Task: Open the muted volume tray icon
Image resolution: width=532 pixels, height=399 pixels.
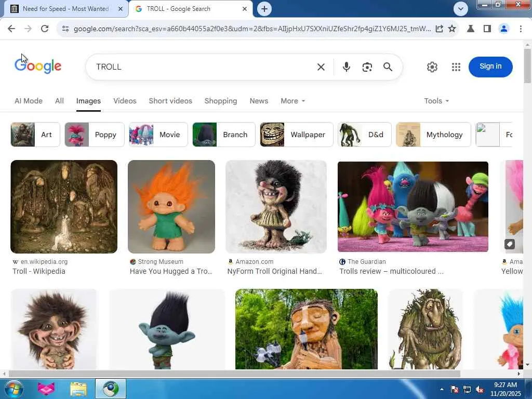Action: tap(480, 390)
